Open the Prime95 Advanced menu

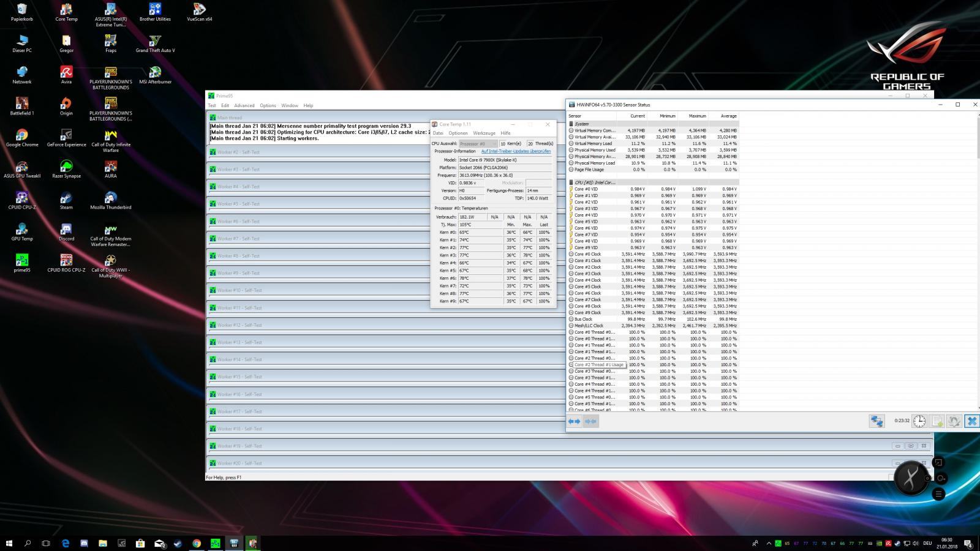(244, 105)
